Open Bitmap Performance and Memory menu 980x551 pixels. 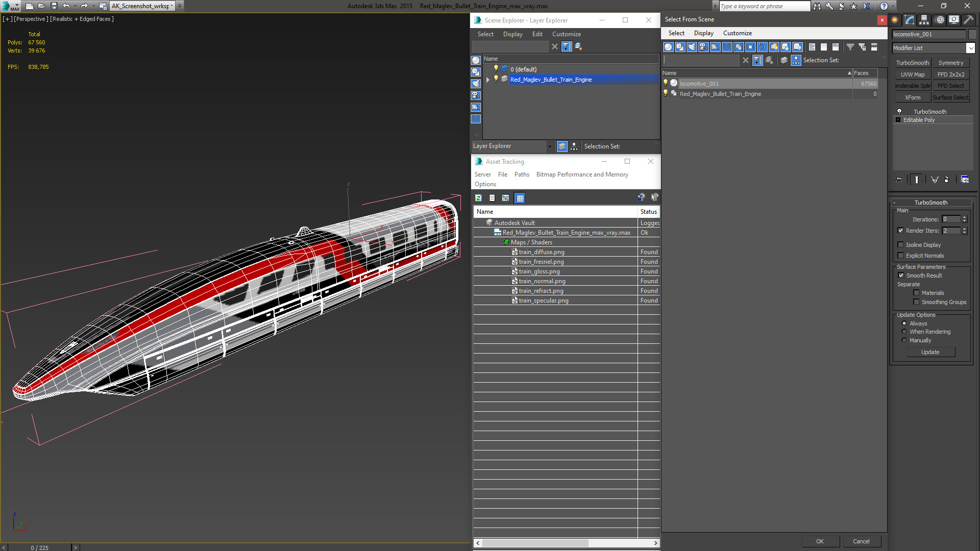(x=582, y=174)
